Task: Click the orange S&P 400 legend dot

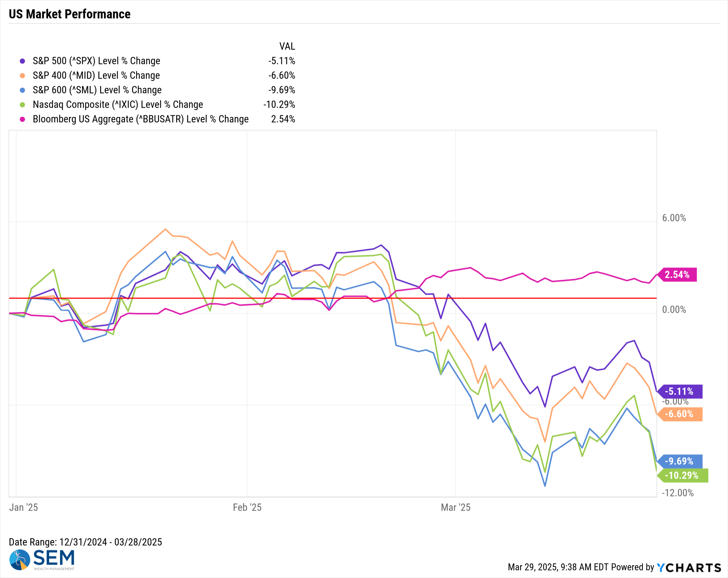Action: [x=23, y=76]
